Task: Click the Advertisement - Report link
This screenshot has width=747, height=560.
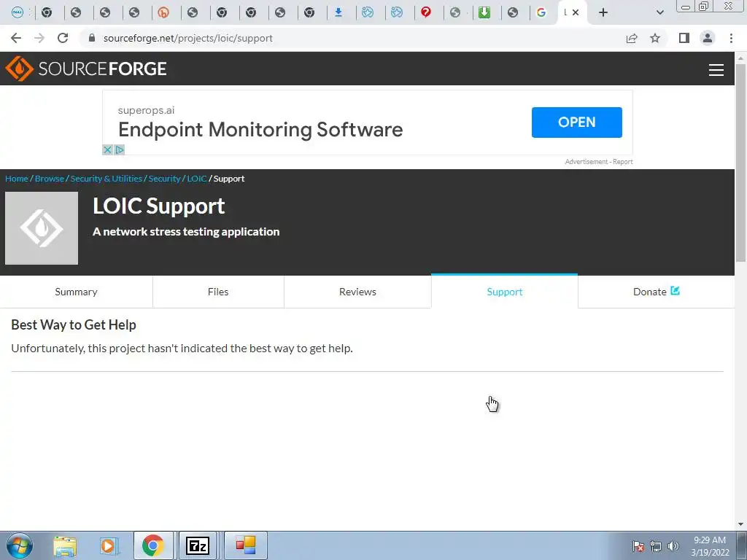Action: (599, 162)
